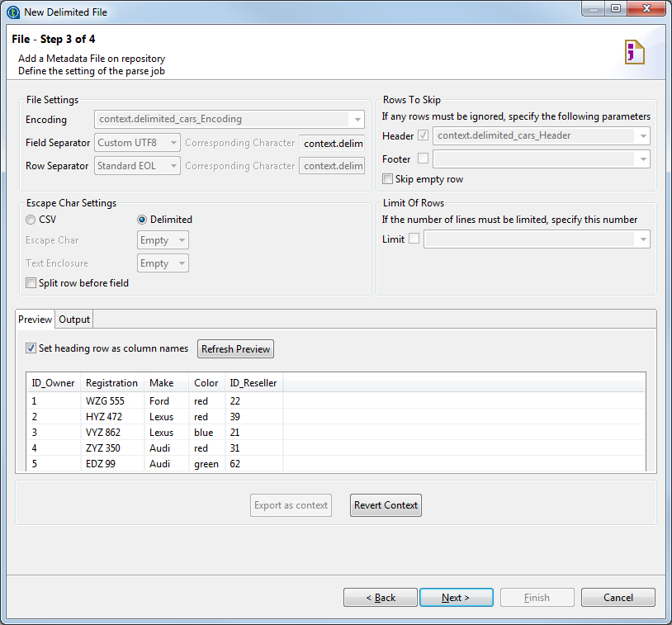The image size is (672, 625).
Task: Click the Refresh Preview button
Action: [235, 349]
